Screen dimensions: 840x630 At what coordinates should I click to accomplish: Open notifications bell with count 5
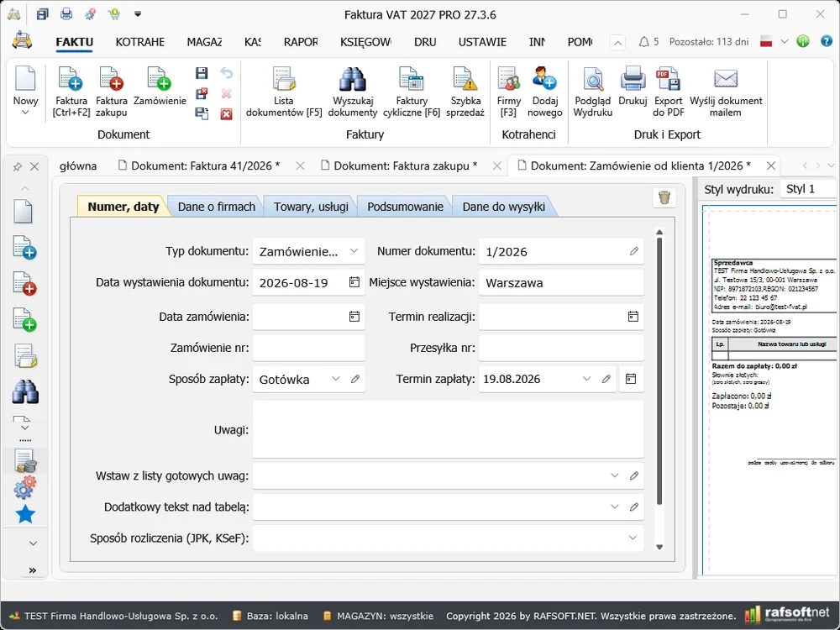tap(648, 42)
